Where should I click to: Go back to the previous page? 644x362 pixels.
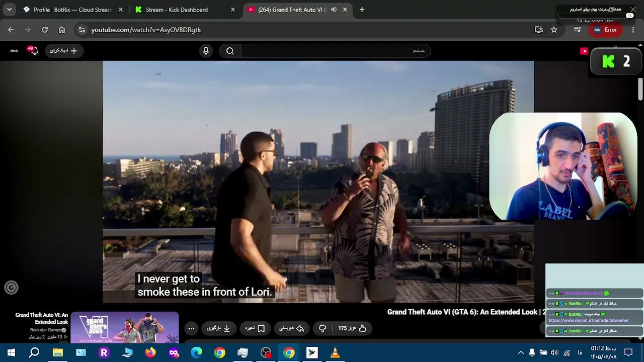[11, 30]
